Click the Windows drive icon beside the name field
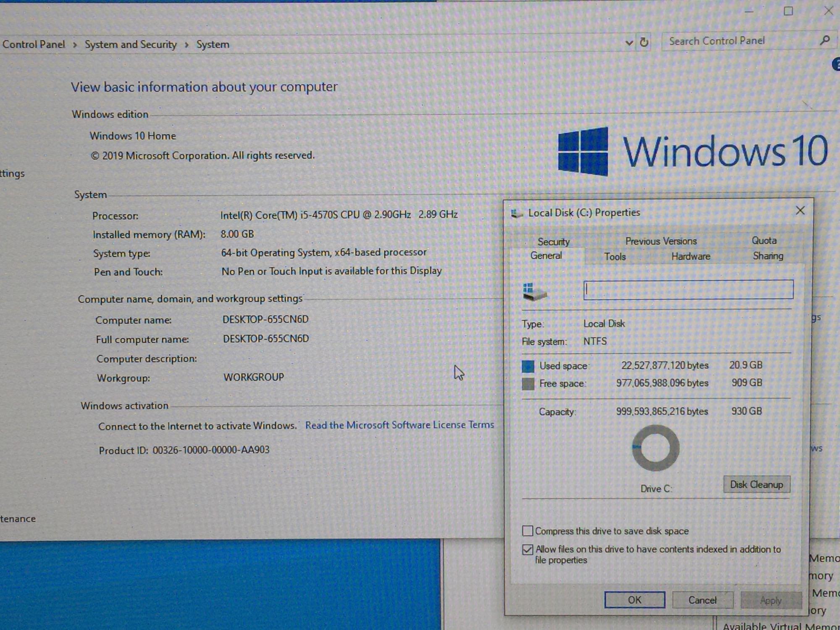Screen dimensions: 840x630 [x=535, y=291]
